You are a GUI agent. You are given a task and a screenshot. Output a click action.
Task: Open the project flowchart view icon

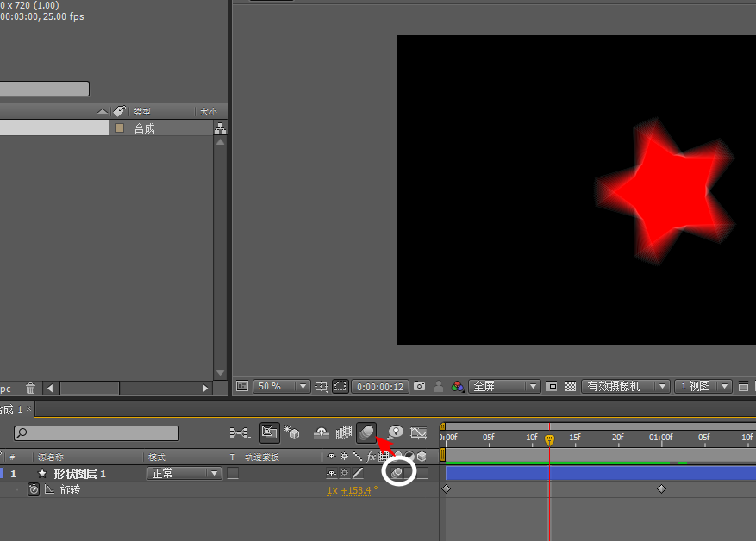(220, 128)
